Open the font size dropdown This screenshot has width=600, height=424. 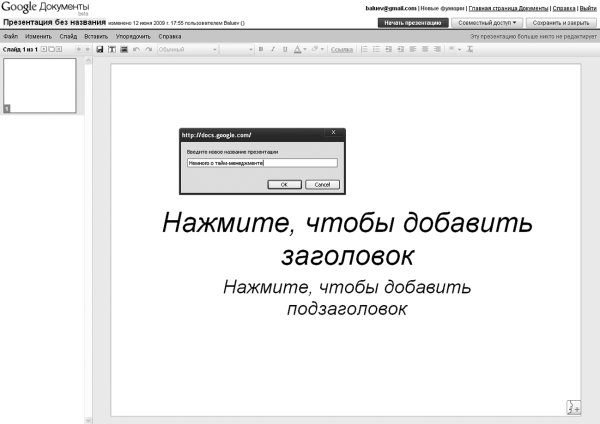[x=237, y=49]
